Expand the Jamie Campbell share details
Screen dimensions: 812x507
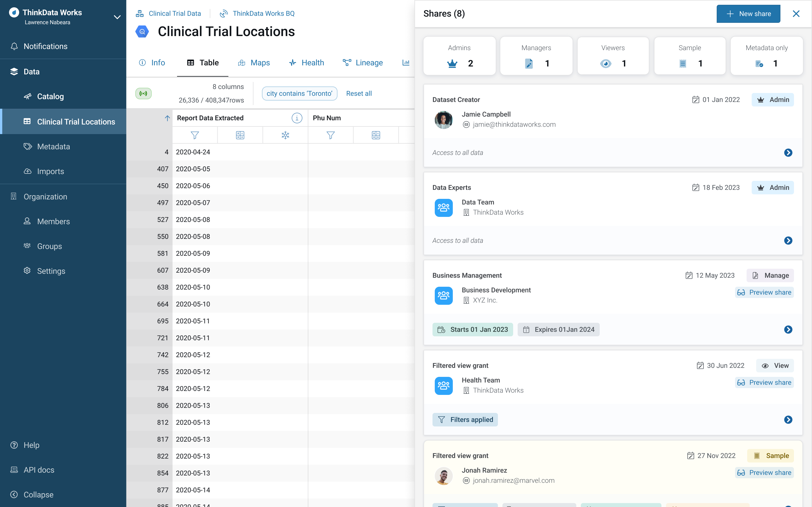tap(788, 152)
